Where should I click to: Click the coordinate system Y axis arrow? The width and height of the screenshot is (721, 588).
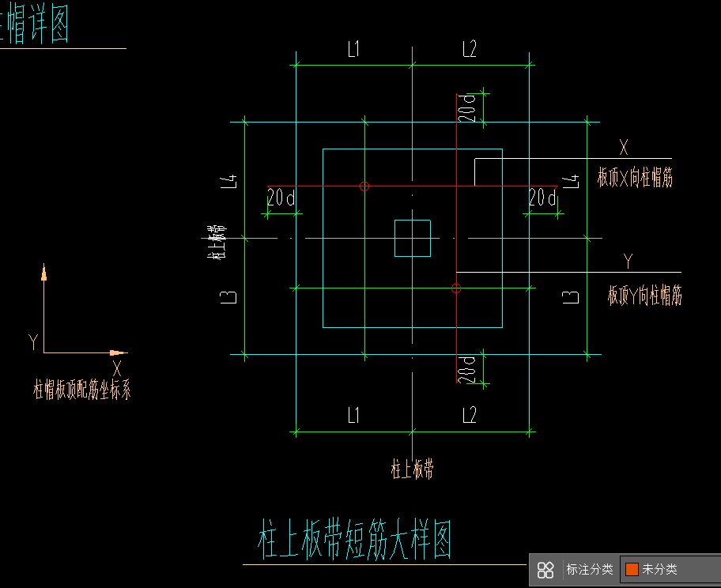coord(43,272)
